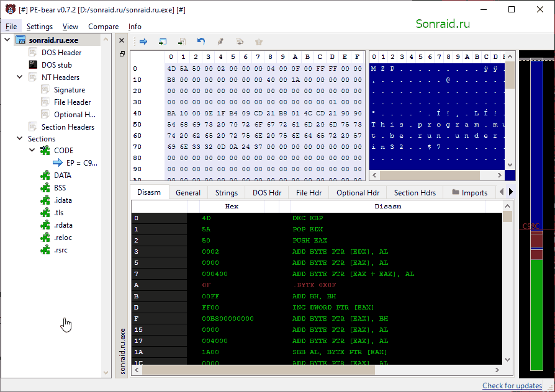Click the .reloc section puzzle icon
Screen dimensions: 555x392
coord(45,238)
